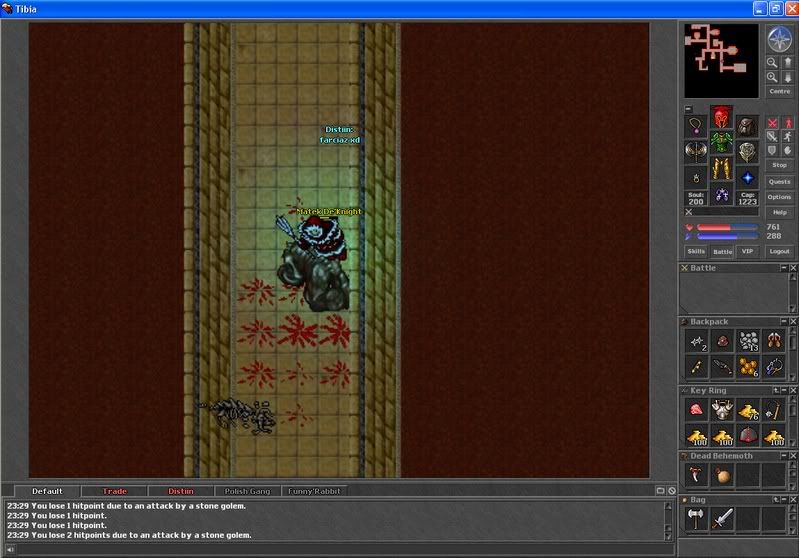Zoom in the minimap
The height and width of the screenshot is (558, 799).
(773, 77)
